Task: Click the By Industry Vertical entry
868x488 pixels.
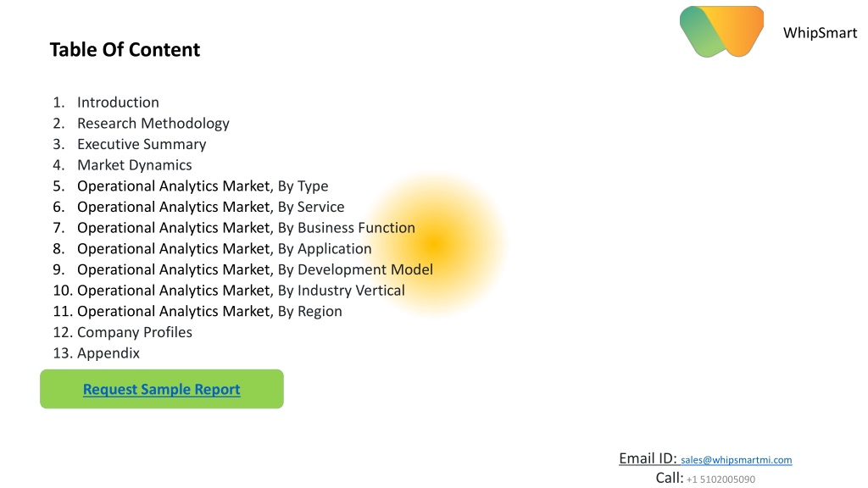Action: [241, 291]
